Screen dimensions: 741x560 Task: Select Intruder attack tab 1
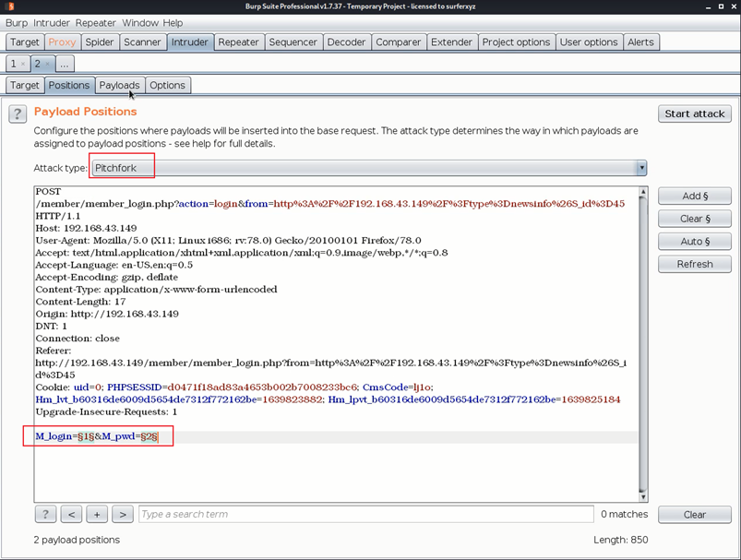[13, 64]
